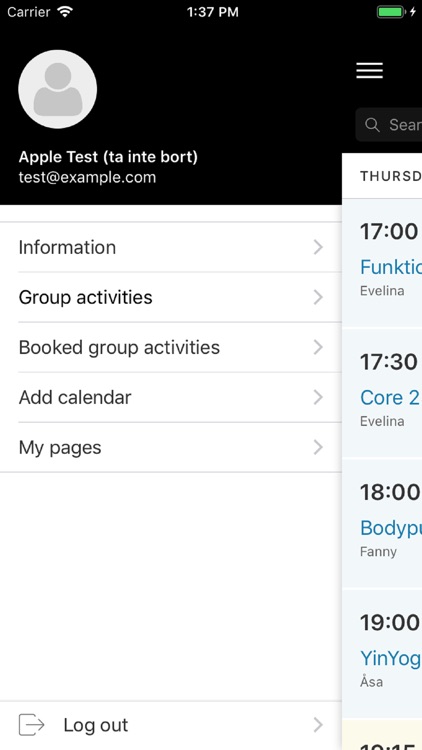Tap the hamburger menu icon

pos(369,71)
